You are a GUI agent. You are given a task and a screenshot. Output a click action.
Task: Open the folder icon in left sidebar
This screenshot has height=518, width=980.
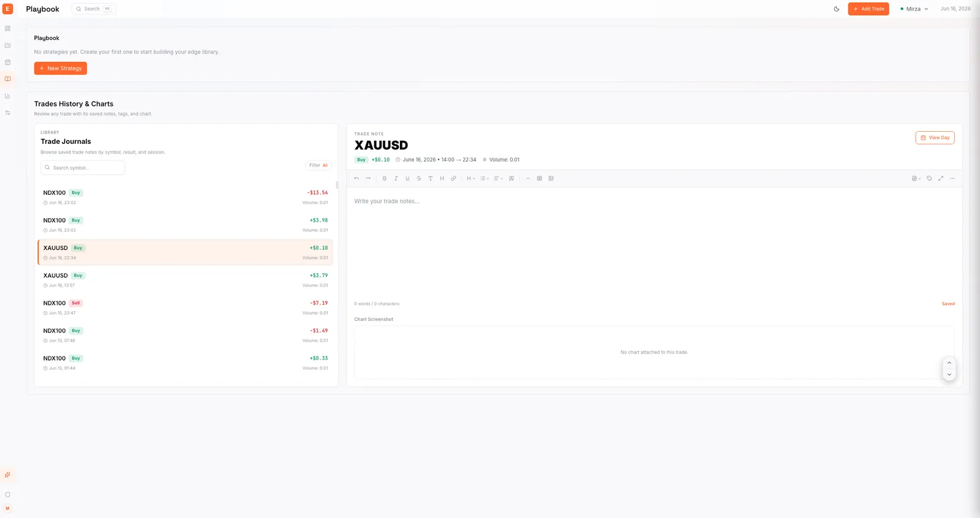[x=7, y=45]
